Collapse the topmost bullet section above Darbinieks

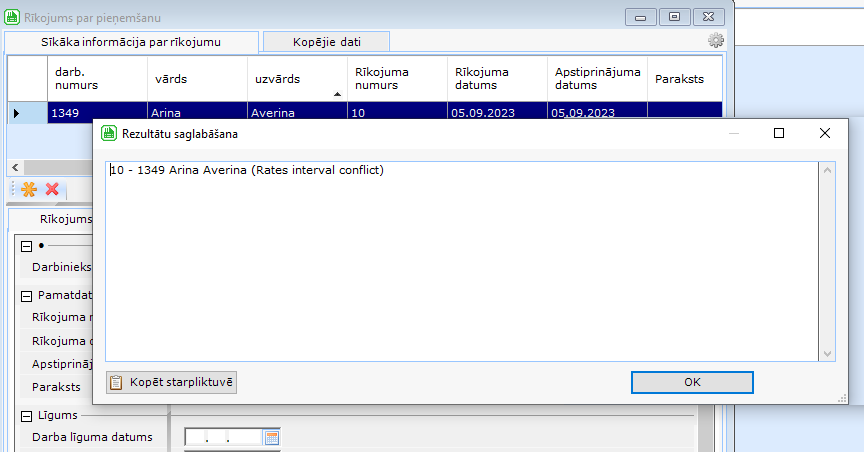(x=26, y=246)
